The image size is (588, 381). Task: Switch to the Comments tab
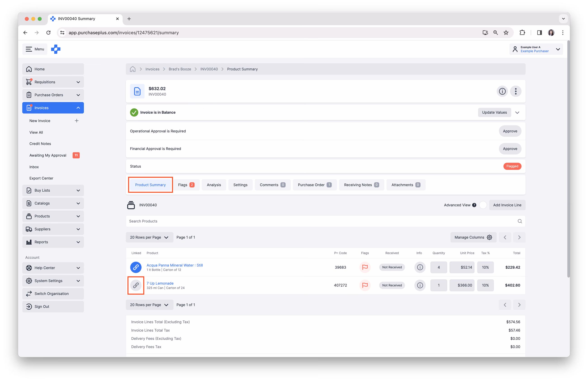273,185
